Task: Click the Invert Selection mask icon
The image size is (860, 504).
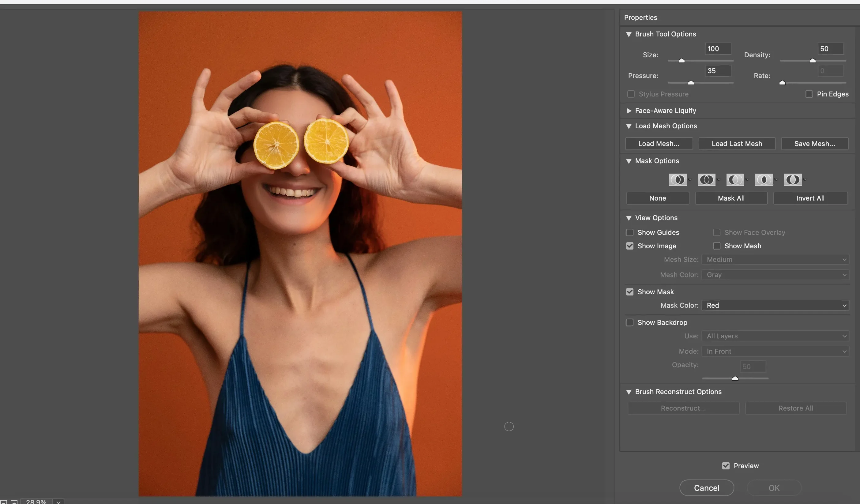Action: [x=792, y=179]
